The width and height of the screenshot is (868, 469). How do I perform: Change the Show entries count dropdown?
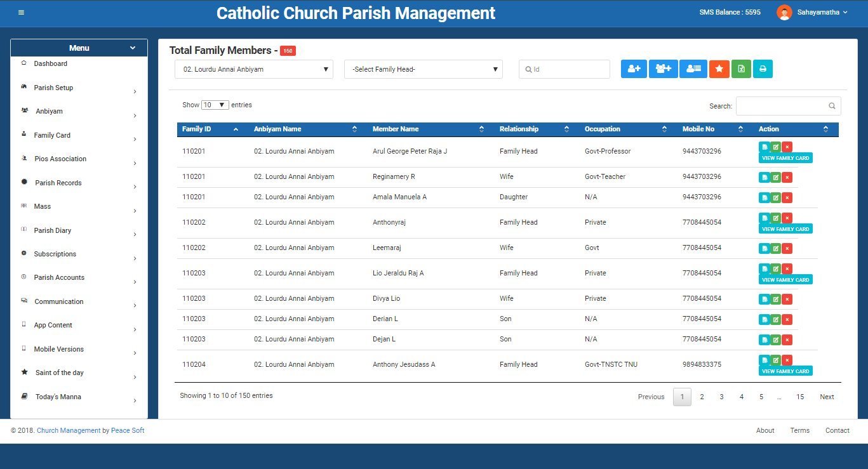click(x=215, y=105)
